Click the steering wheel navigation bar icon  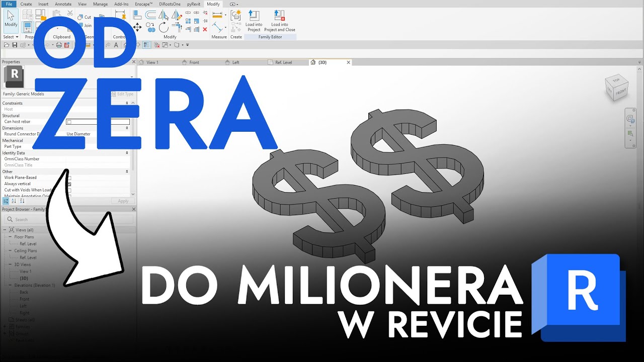pos(630,120)
